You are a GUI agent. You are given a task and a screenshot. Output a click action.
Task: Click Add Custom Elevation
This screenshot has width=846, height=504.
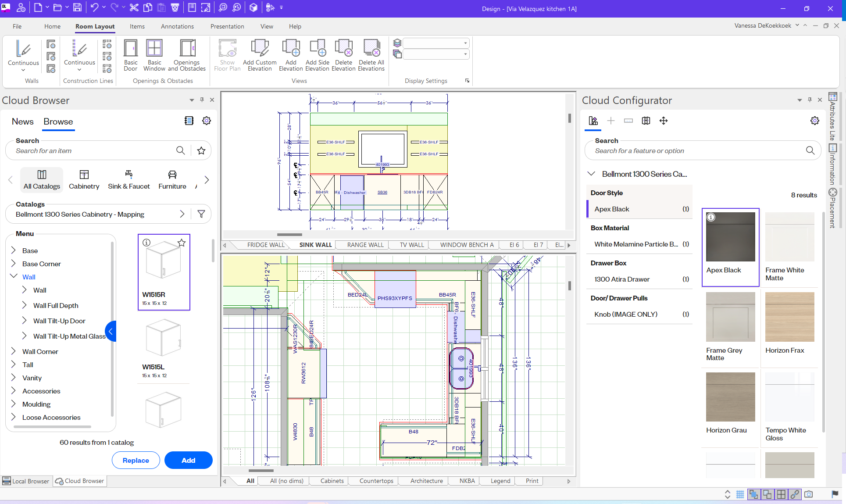[x=259, y=55]
